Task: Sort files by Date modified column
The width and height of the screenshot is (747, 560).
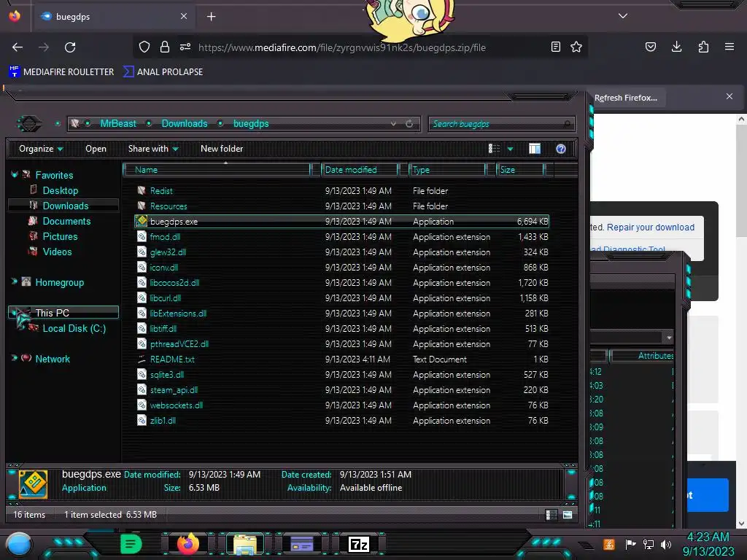Action: tap(360, 169)
